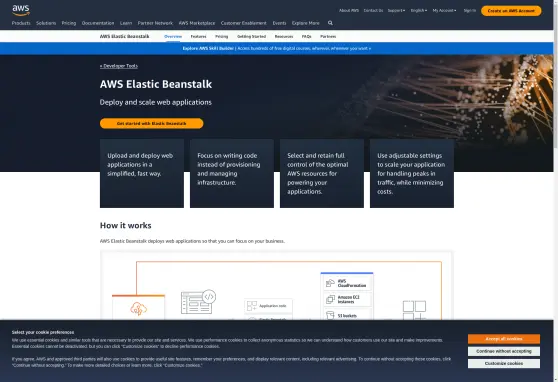The width and height of the screenshot is (558, 382).
Task: Click the Sign In link
Action: click(470, 11)
